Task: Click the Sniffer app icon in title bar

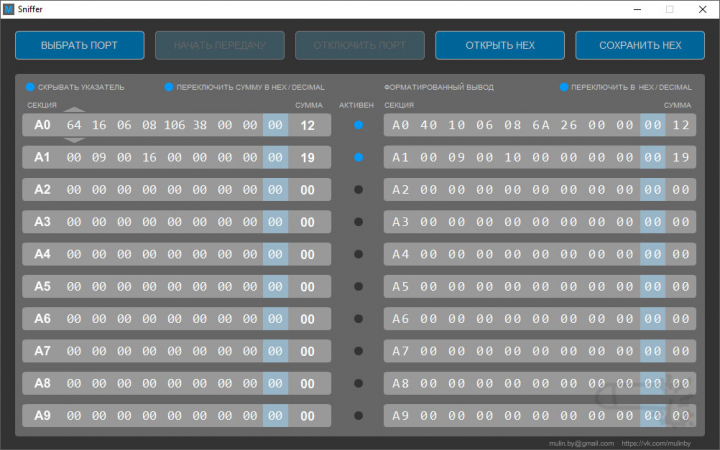Action: coord(8,9)
